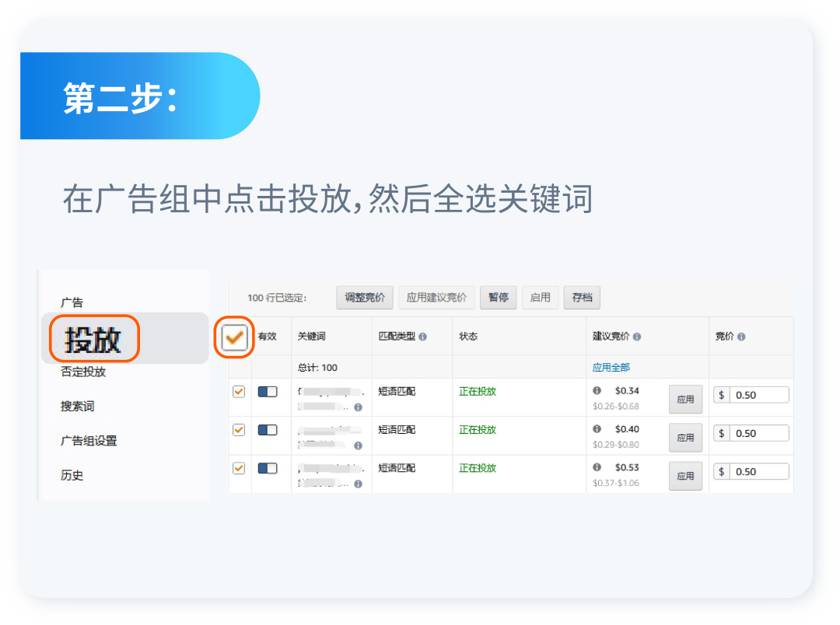Click the 100 行已选定 label
840x625 pixels.
point(277,298)
